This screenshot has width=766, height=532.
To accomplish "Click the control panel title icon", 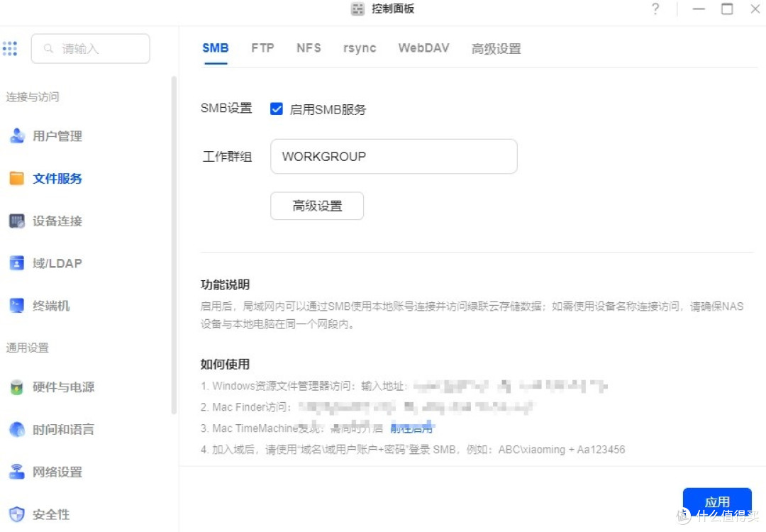I will [x=357, y=9].
